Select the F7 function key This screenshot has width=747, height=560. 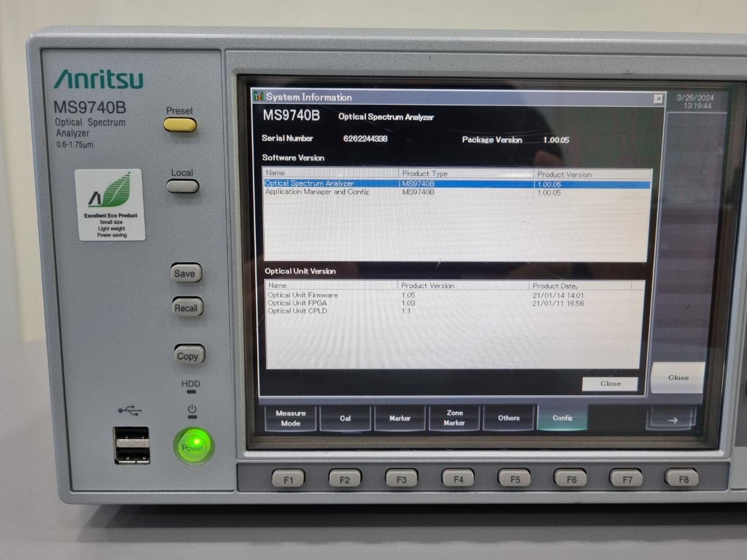(x=626, y=478)
